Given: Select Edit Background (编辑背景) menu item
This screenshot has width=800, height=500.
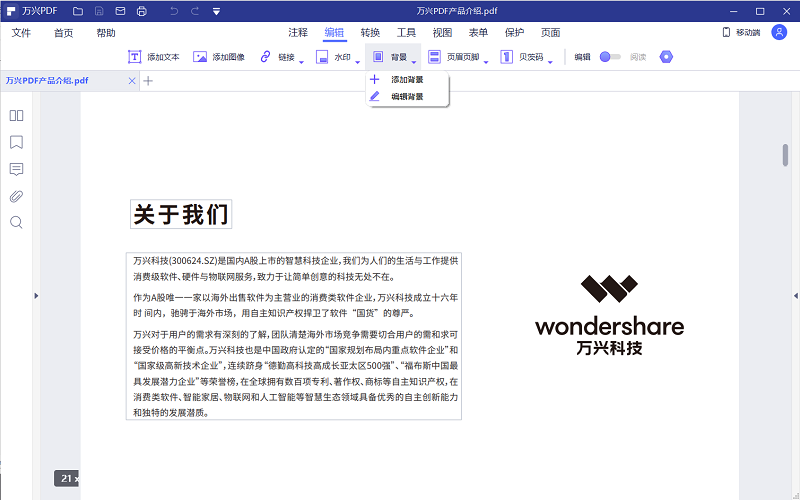Looking at the screenshot, I should [407, 97].
